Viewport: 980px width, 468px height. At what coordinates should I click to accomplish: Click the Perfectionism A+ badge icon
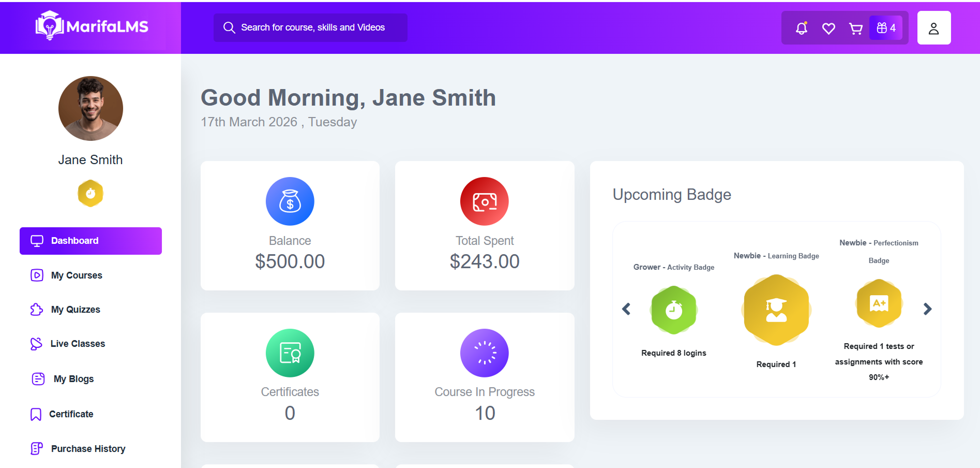point(879,303)
